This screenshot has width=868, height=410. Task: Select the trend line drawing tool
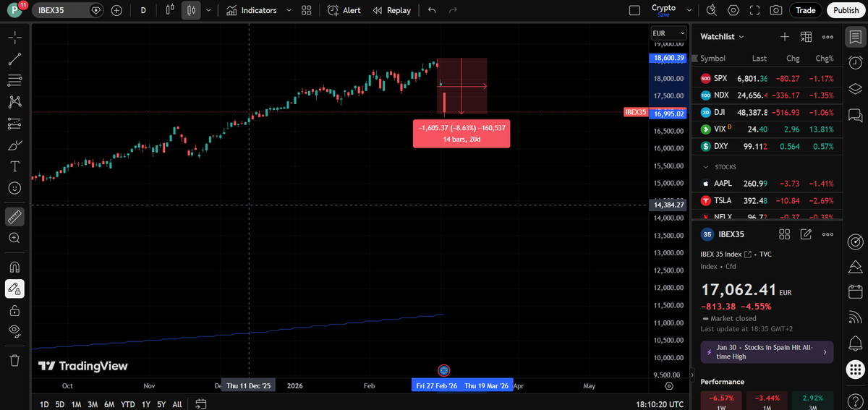tap(14, 59)
